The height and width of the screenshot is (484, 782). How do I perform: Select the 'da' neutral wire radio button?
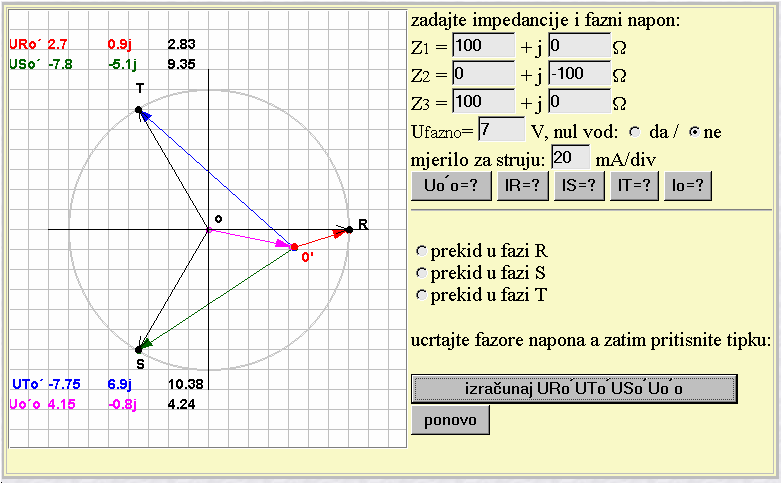click(x=634, y=132)
